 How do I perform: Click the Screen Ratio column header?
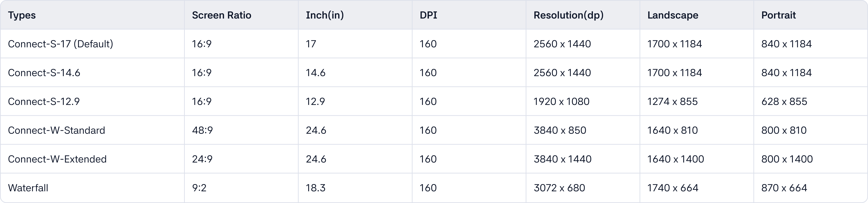tap(221, 15)
